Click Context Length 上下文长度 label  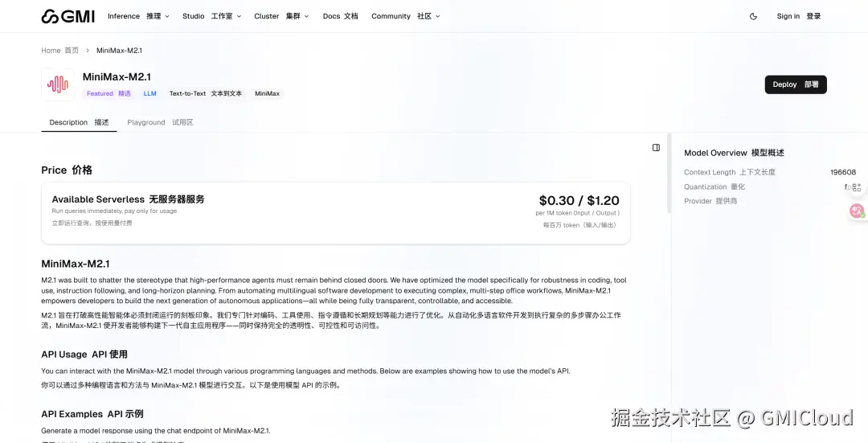coord(730,172)
